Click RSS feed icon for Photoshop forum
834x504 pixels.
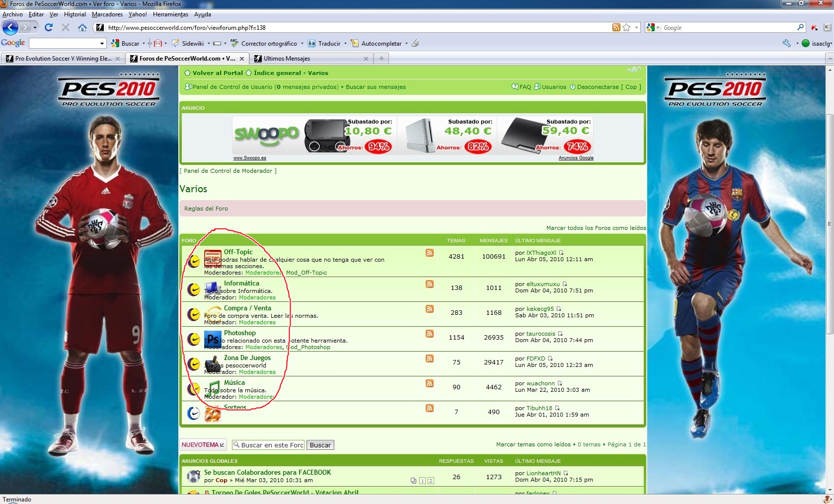click(430, 334)
